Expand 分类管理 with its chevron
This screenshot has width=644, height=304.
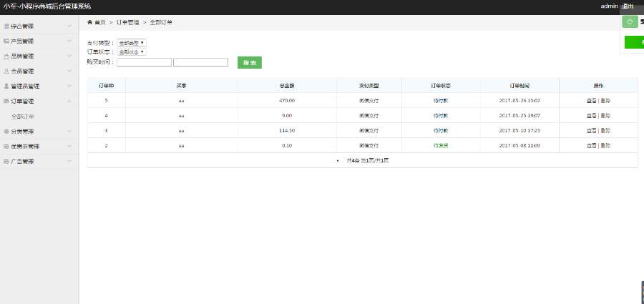tap(69, 131)
